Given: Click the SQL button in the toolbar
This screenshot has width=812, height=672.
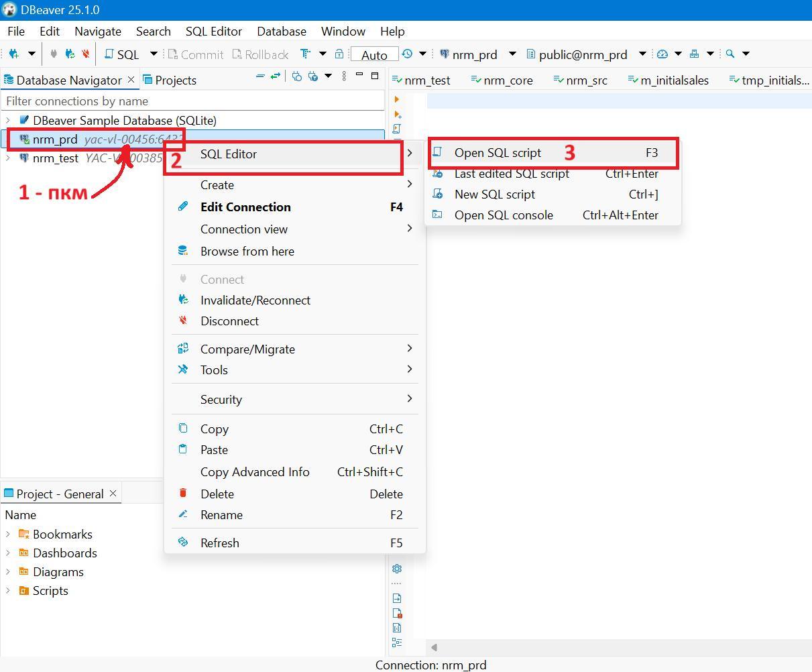Looking at the screenshot, I should (122, 54).
